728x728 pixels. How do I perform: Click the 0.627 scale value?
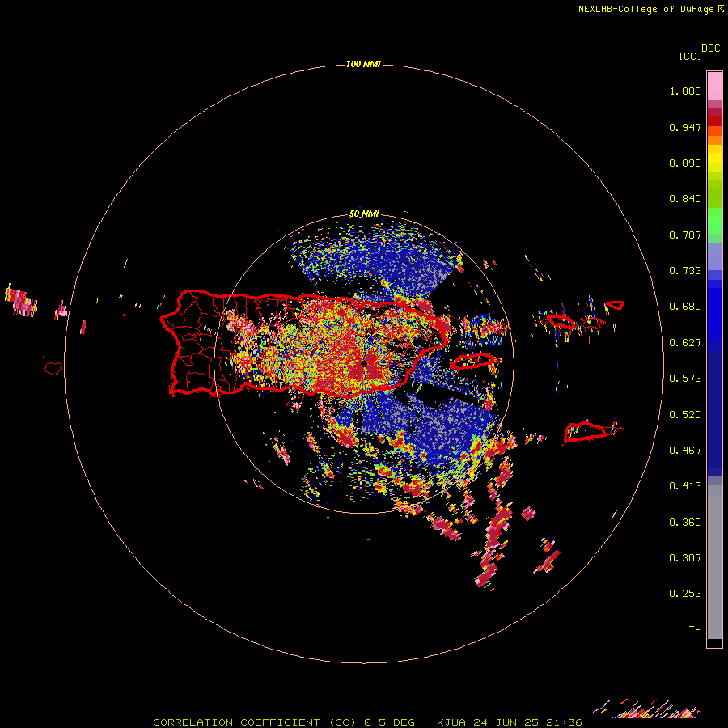[685, 343]
